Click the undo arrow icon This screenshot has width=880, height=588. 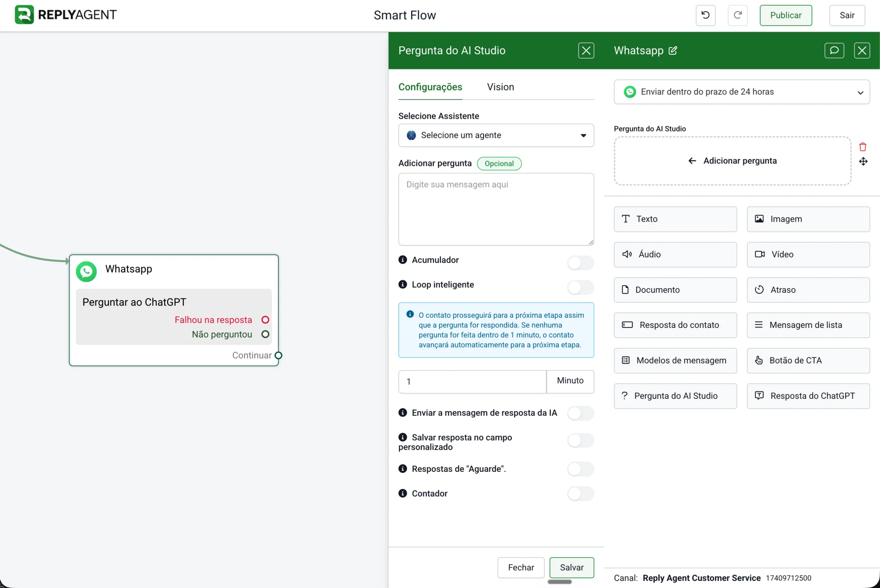point(705,15)
